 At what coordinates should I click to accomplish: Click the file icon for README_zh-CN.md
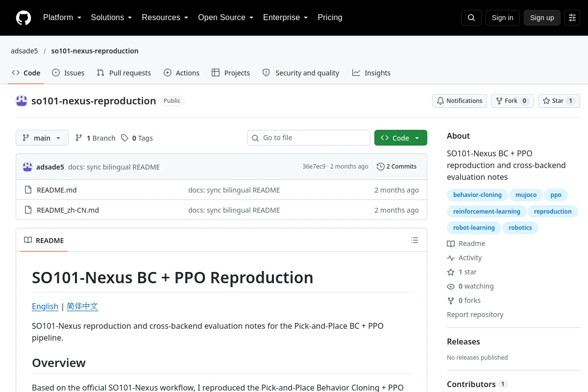click(28, 210)
